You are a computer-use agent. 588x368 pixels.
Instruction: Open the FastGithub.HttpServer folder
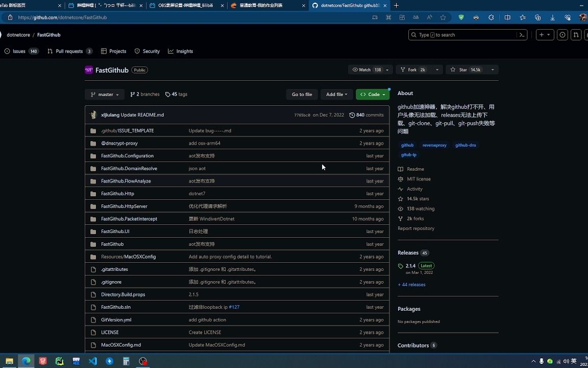tap(124, 206)
